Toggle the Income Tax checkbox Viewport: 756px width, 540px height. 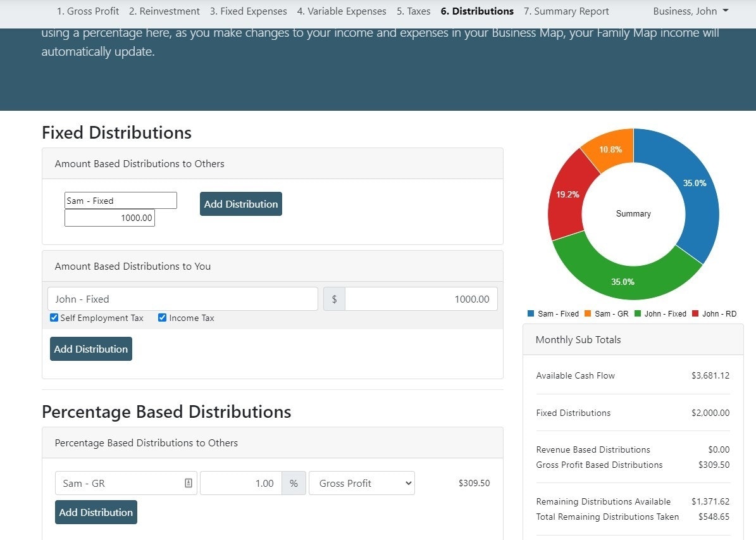coord(163,318)
